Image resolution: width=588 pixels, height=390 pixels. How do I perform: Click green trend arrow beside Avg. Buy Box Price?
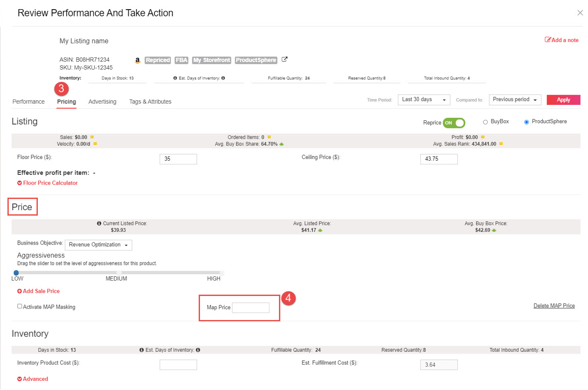(x=495, y=230)
